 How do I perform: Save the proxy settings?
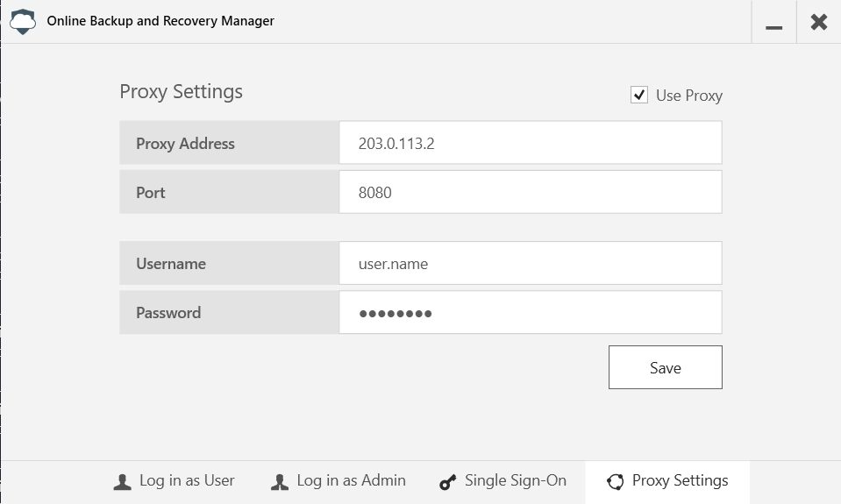tap(665, 367)
